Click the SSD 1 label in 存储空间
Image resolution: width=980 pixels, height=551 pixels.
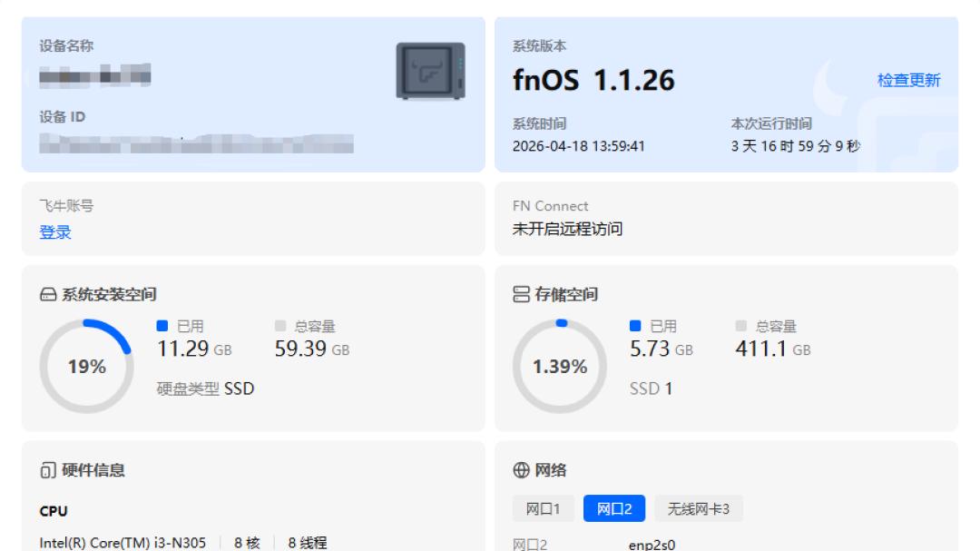(651, 389)
